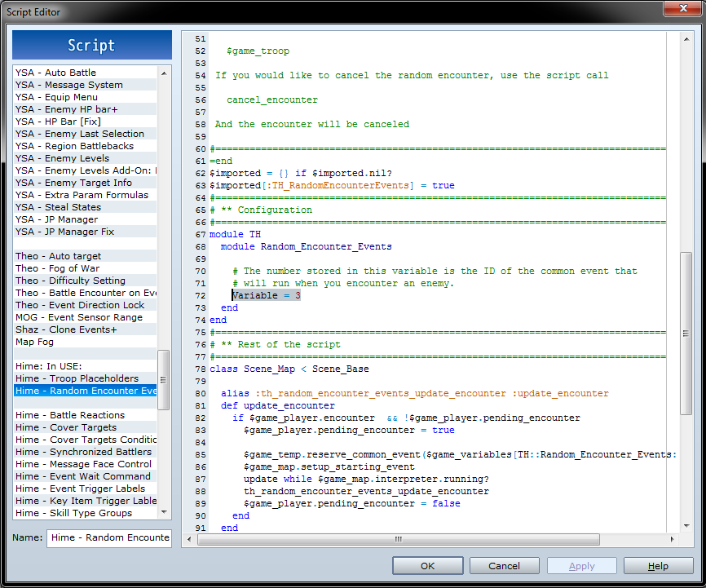The height and width of the screenshot is (588, 706).
Task: Close the Script Editor window
Action: pos(682,8)
